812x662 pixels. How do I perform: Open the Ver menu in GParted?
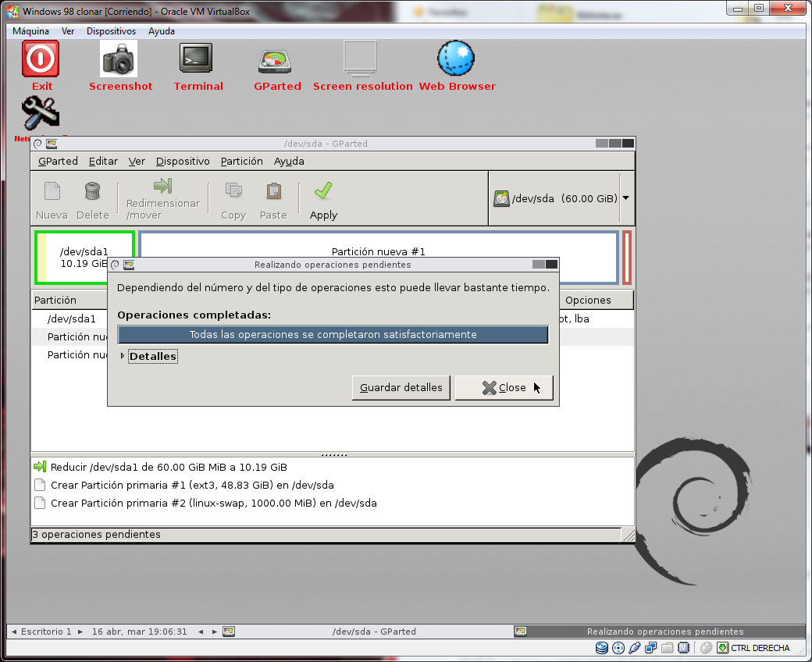[137, 161]
